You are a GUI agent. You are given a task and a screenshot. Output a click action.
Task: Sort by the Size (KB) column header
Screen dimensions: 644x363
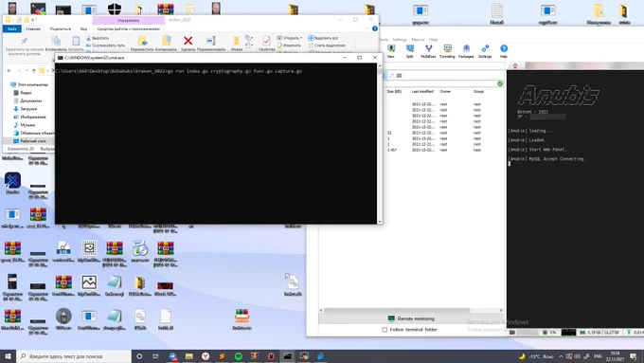click(394, 91)
